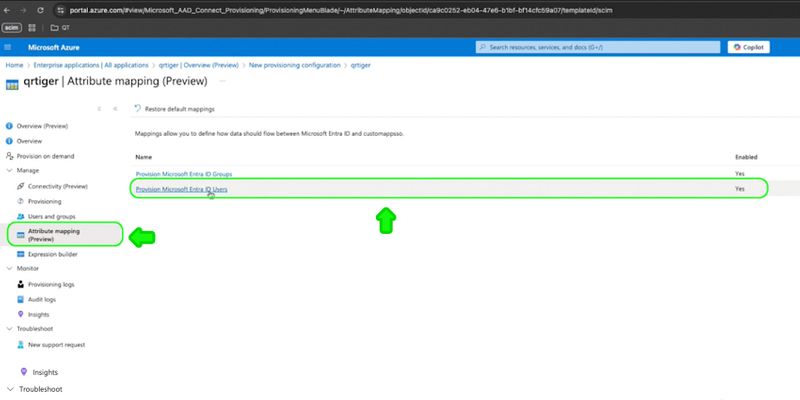Click the qrtiger attribute mapping blade icon
The image size is (800, 400).
(x=12, y=84)
